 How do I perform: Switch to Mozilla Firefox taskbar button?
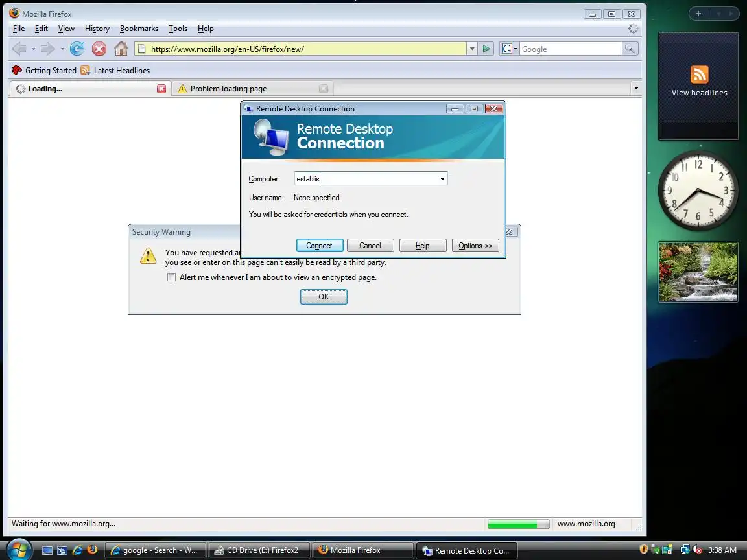[x=363, y=550]
